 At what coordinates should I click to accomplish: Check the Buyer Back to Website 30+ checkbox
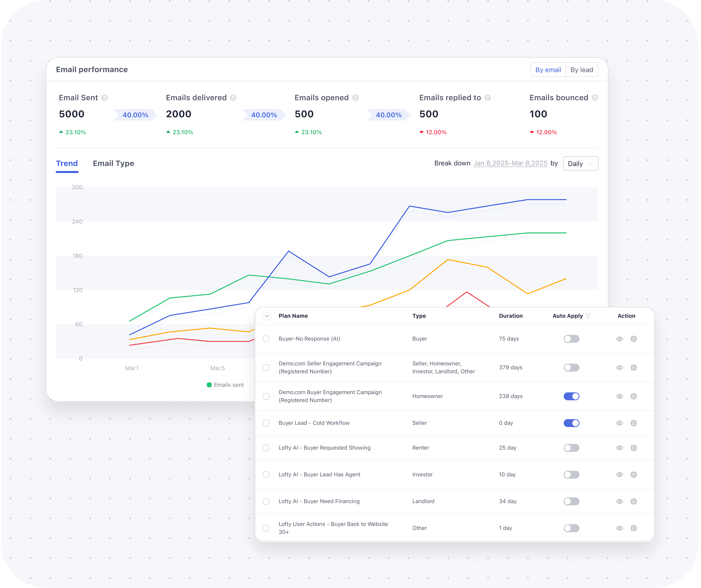[x=266, y=528]
